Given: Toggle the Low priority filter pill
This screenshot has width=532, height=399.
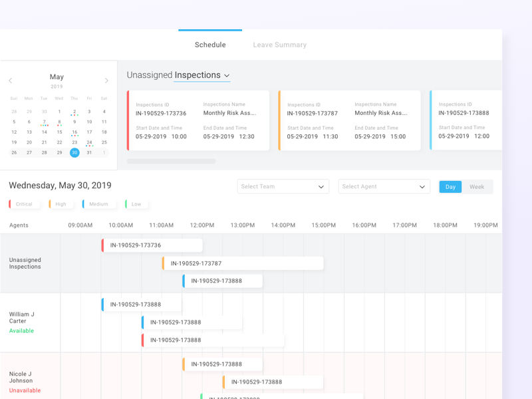Looking at the screenshot, I should pos(135,203).
